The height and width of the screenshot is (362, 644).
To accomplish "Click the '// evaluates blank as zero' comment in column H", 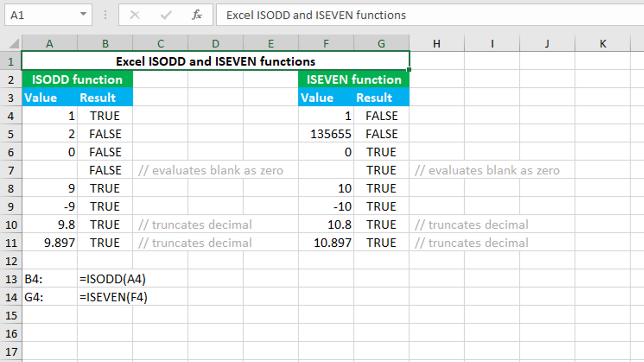I will 487,171.
